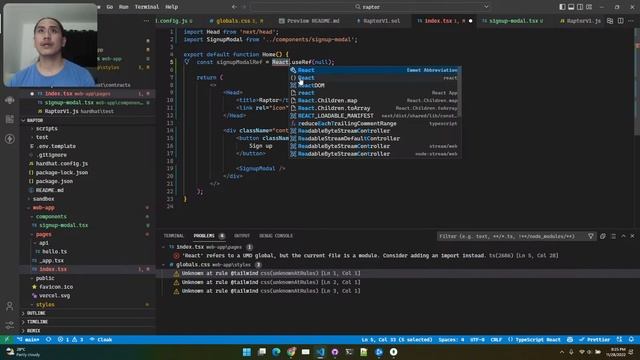
Task: Open Microsoft Edge from the taskbar
Action: (276, 352)
